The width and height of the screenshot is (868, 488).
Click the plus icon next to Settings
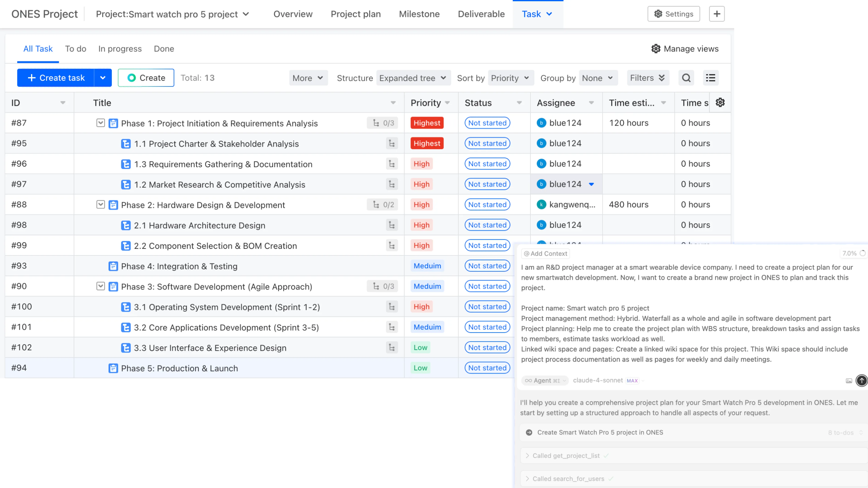click(x=717, y=14)
